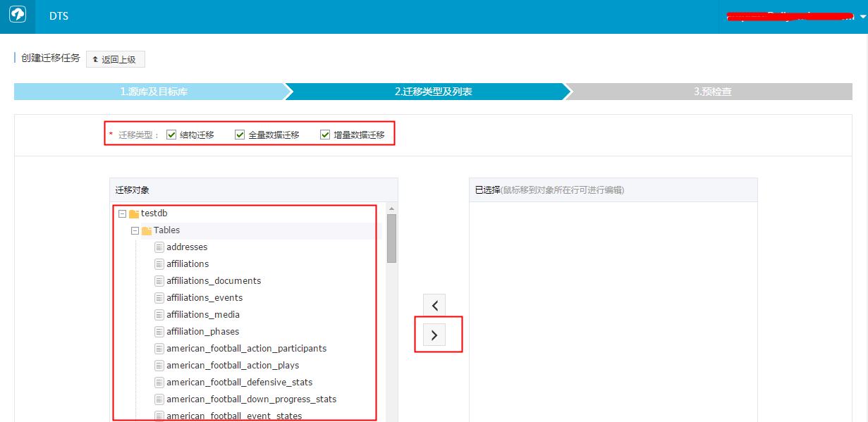Click the addresses table icon

coord(159,247)
